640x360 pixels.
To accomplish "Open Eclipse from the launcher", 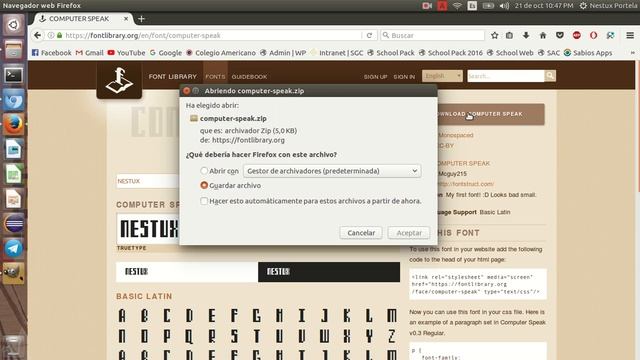I will (13, 224).
